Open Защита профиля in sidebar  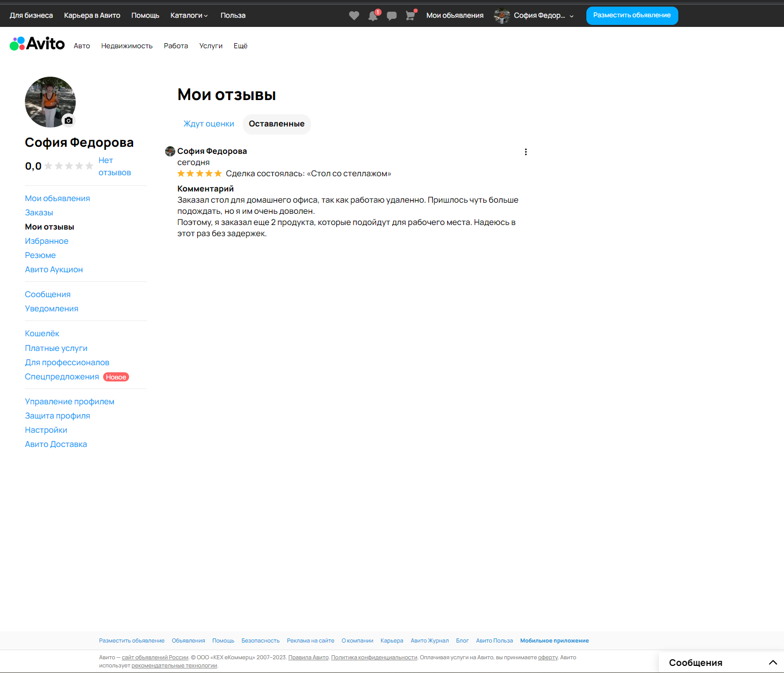[57, 416]
